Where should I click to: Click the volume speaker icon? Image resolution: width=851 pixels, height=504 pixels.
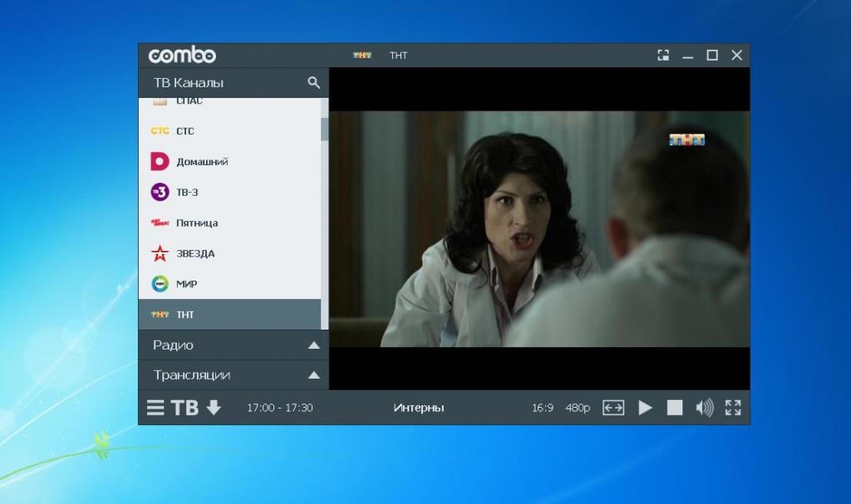point(705,408)
